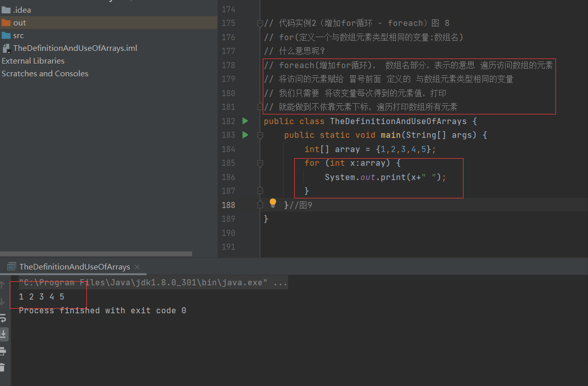The width and height of the screenshot is (588, 386).
Task: Select Scratches and Consoles in project tree
Action: [x=45, y=74]
